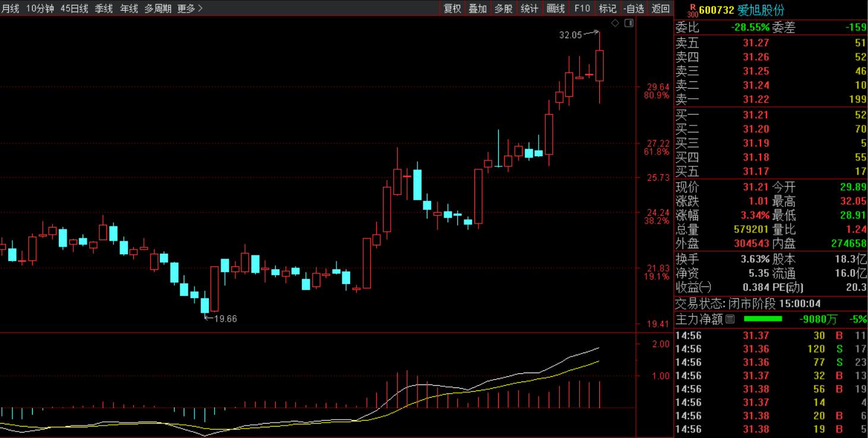Select the 卖五 ask row at 31.27
The width and height of the screenshot is (868, 438).
pyautogui.click(x=770, y=43)
